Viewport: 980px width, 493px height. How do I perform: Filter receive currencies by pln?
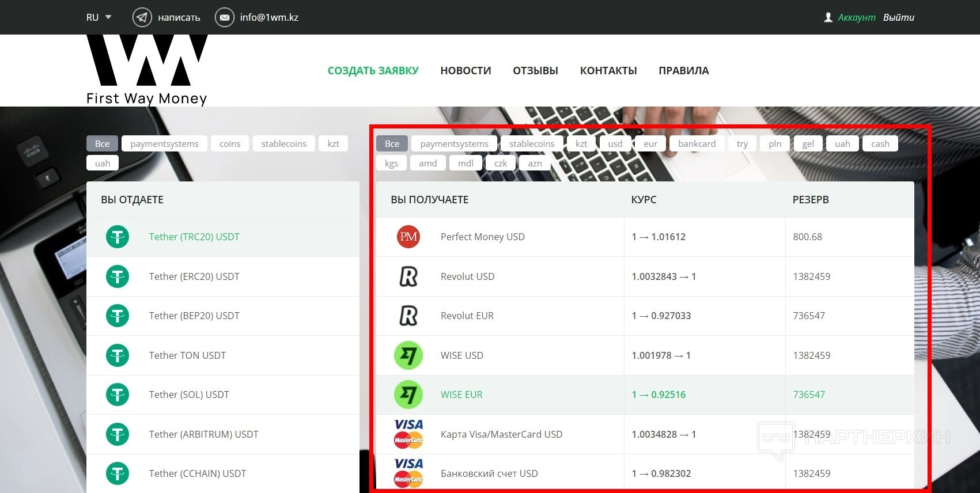(x=775, y=143)
